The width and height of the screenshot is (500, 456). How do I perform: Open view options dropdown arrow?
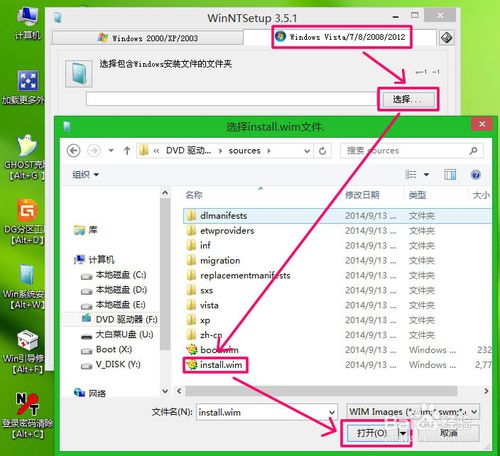coord(426,174)
